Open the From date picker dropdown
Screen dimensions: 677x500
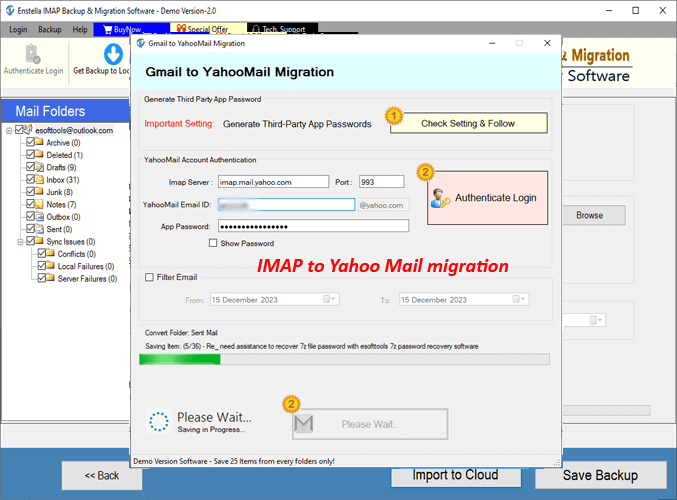pos(330,299)
